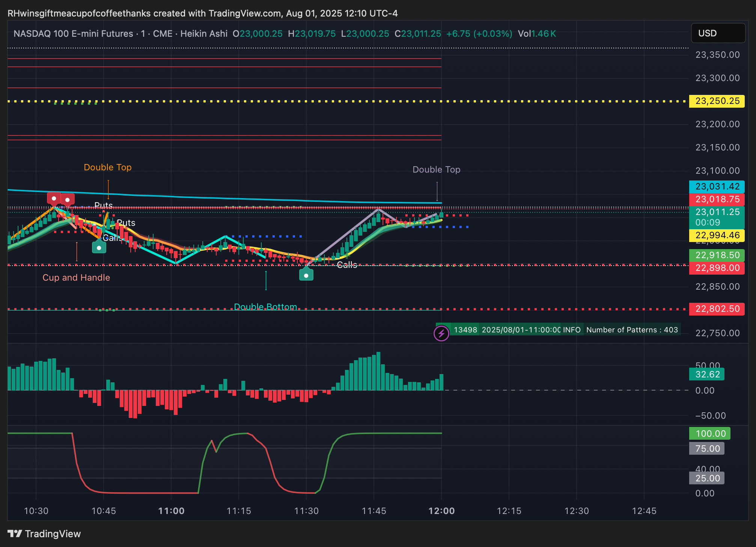756x547 pixels.
Task: Click the 23,350.00 price axis label
Action: point(717,55)
